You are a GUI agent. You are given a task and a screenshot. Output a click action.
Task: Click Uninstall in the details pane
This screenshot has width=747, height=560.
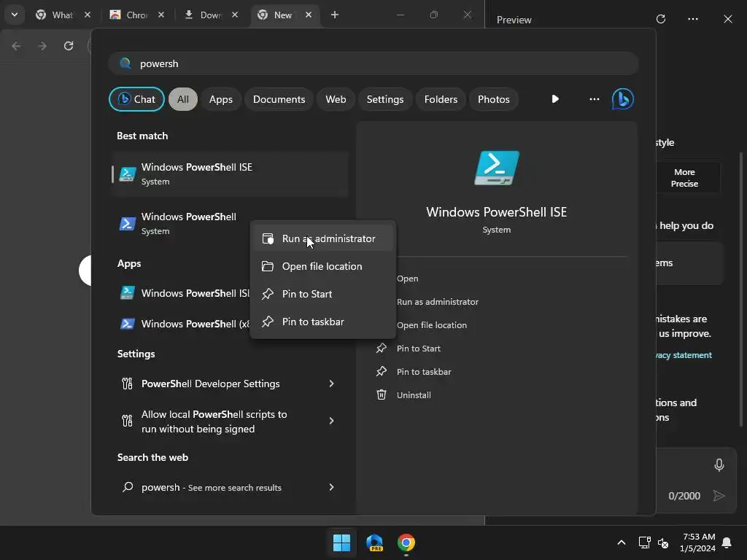click(414, 395)
